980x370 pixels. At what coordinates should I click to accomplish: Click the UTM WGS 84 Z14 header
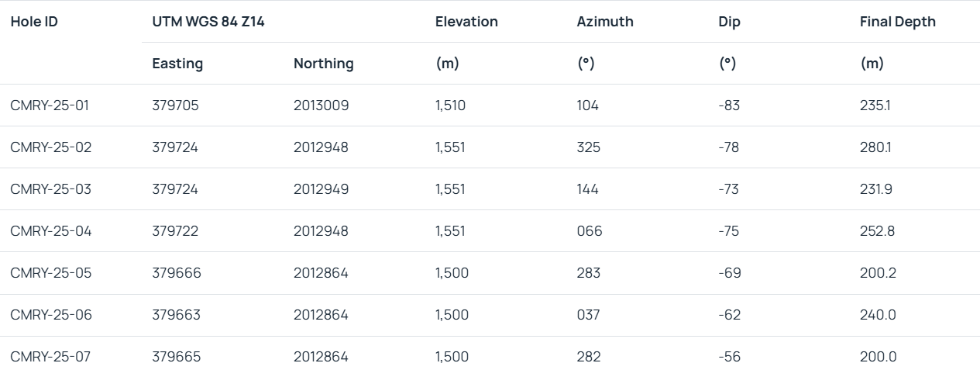pos(208,22)
